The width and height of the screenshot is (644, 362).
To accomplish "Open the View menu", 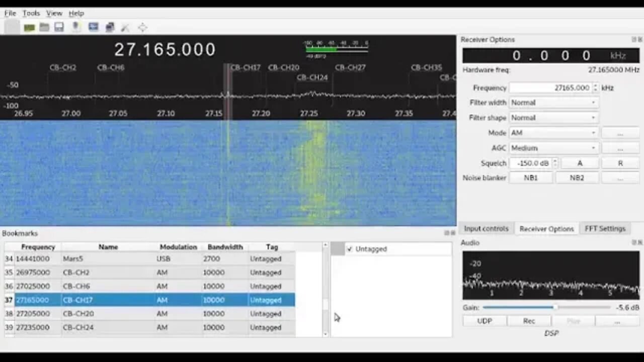I will (54, 13).
